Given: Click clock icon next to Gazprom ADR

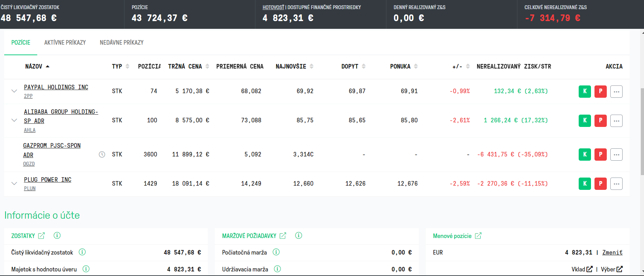Looking at the screenshot, I should tap(102, 154).
